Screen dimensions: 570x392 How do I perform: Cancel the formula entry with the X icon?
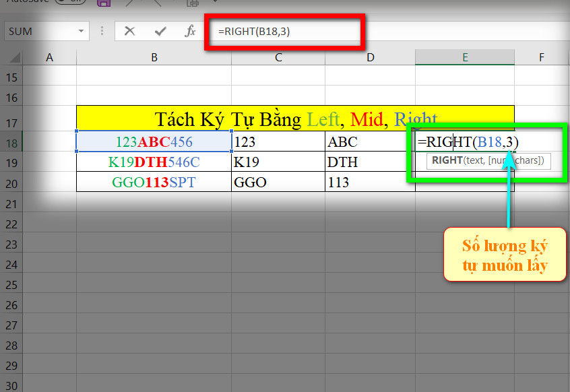[x=129, y=31]
